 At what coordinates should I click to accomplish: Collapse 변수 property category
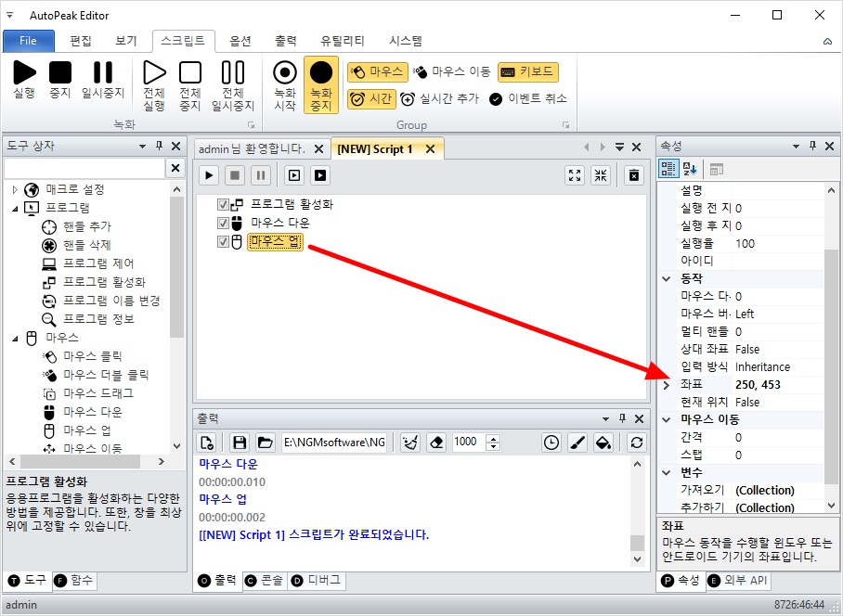(x=666, y=472)
